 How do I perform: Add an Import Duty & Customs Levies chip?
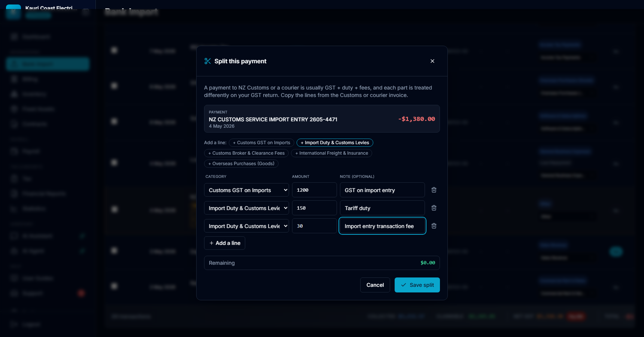coord(335,143)
